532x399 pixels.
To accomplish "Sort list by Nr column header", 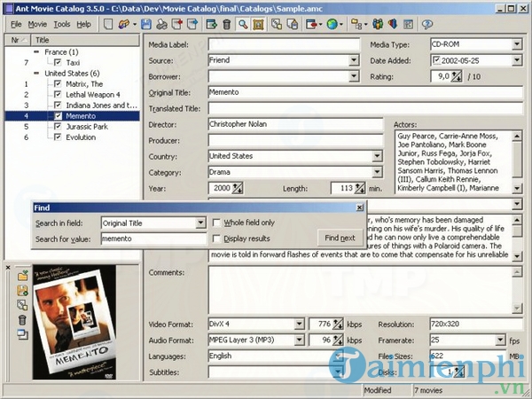I will click(18, 40).
